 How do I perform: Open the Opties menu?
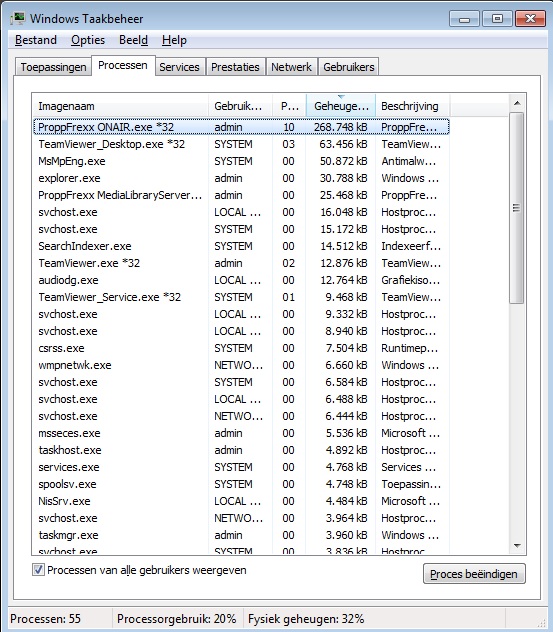pos(88,40)
